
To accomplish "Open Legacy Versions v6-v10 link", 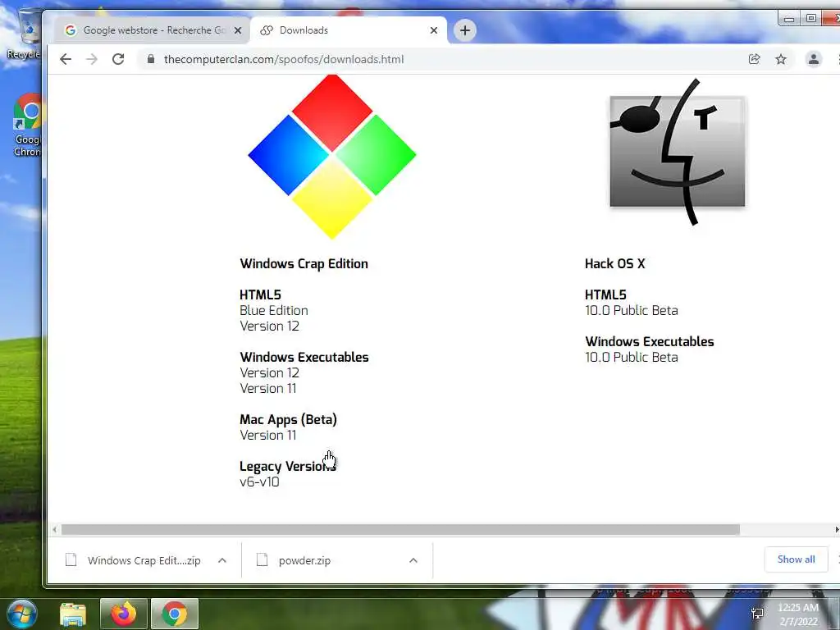I will [x=259, y=482].
